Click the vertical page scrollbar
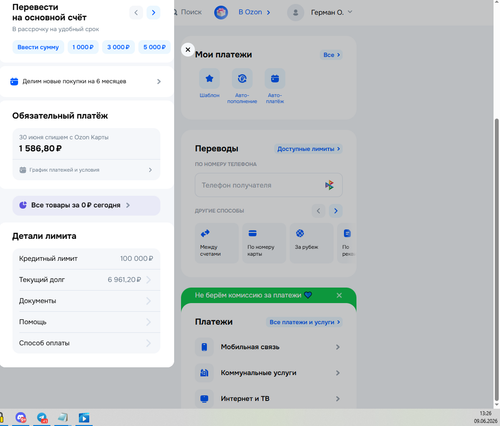The height and width of the screenshot is (426, 500). pyautogui.click(x=497, y=260)
